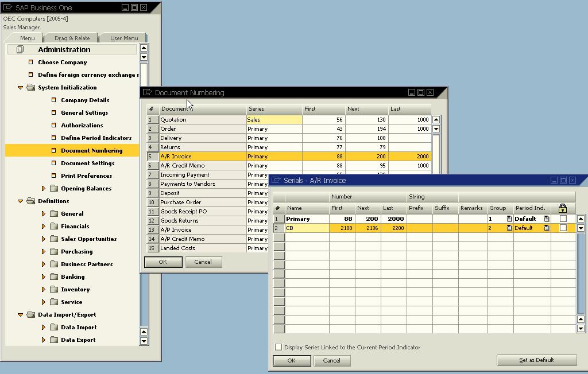Click the General Settings bullet icon
The image size is (588, 374).
pos(53,112)
